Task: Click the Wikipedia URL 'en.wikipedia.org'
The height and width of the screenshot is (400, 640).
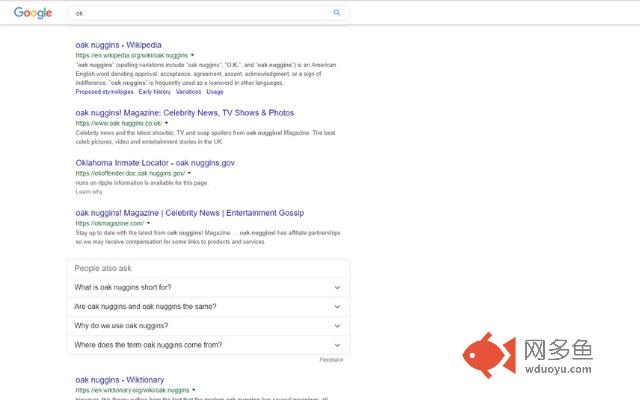Action: (132, 55)
